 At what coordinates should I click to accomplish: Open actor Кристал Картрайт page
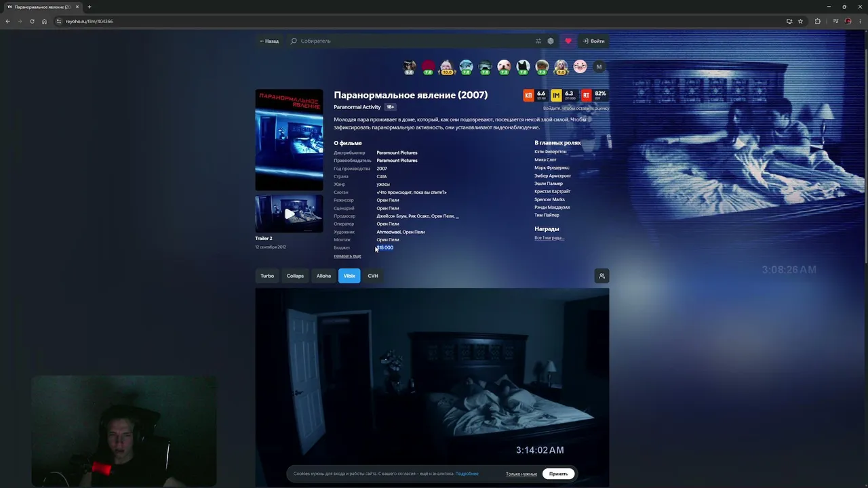[x=553, y=192]
